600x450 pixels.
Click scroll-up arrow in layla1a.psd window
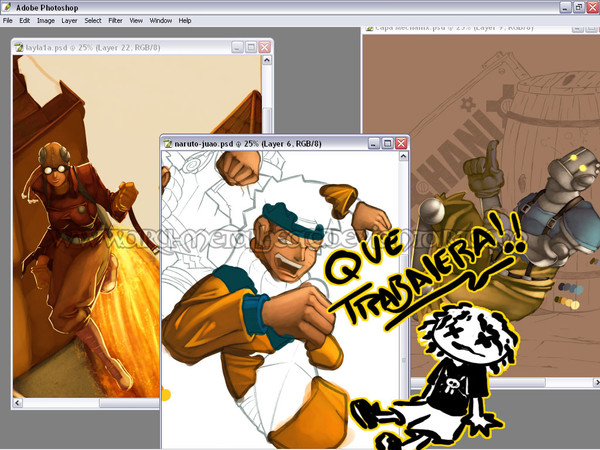(x=267, y=60)
